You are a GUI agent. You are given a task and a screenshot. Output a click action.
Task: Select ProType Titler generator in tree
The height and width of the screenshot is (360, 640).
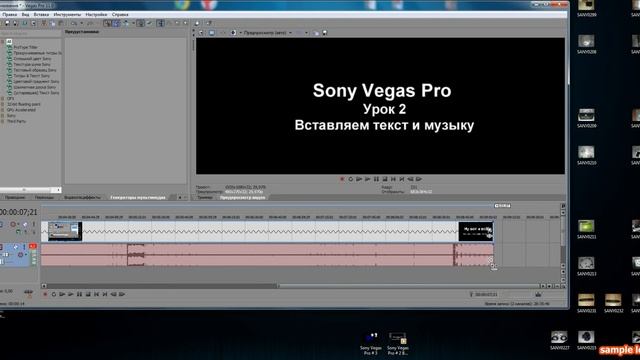[x=25, y=47]
